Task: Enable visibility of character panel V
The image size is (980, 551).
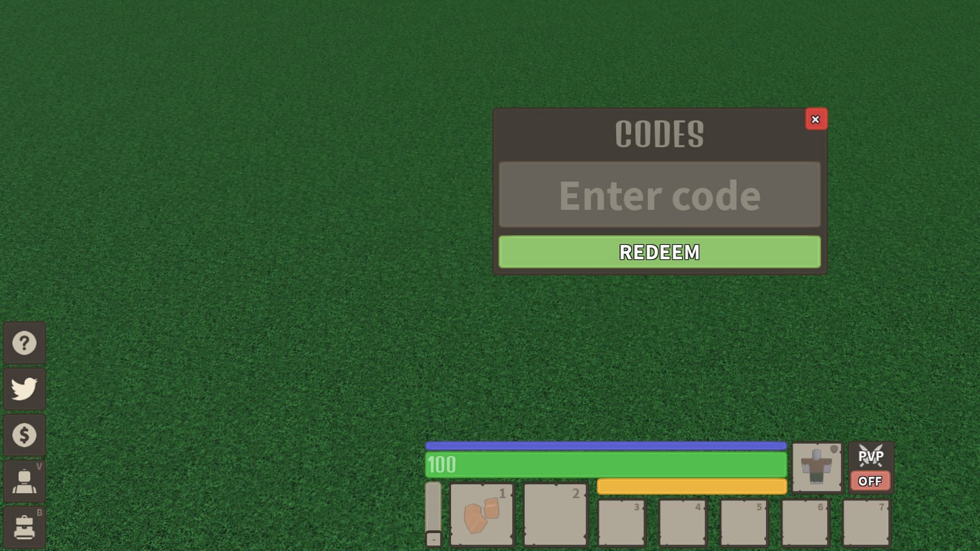Action: pyautogui.click(x=24, y=481)
